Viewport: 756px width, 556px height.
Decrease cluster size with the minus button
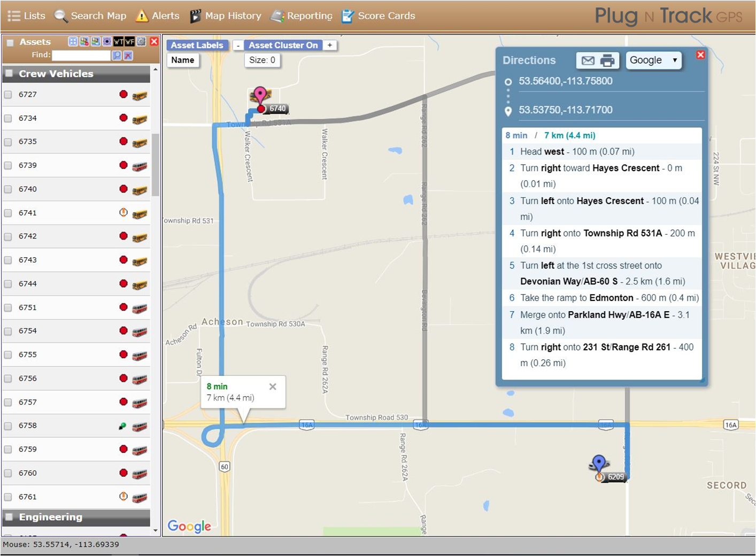[238, 45]
